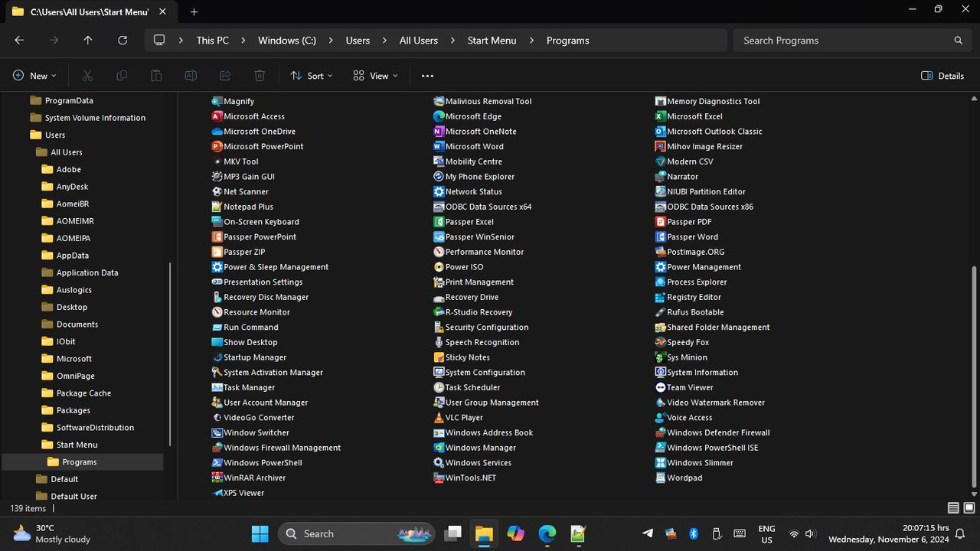
Task: Click the file list vertical scrollbar
Action: tap(974, 377)
